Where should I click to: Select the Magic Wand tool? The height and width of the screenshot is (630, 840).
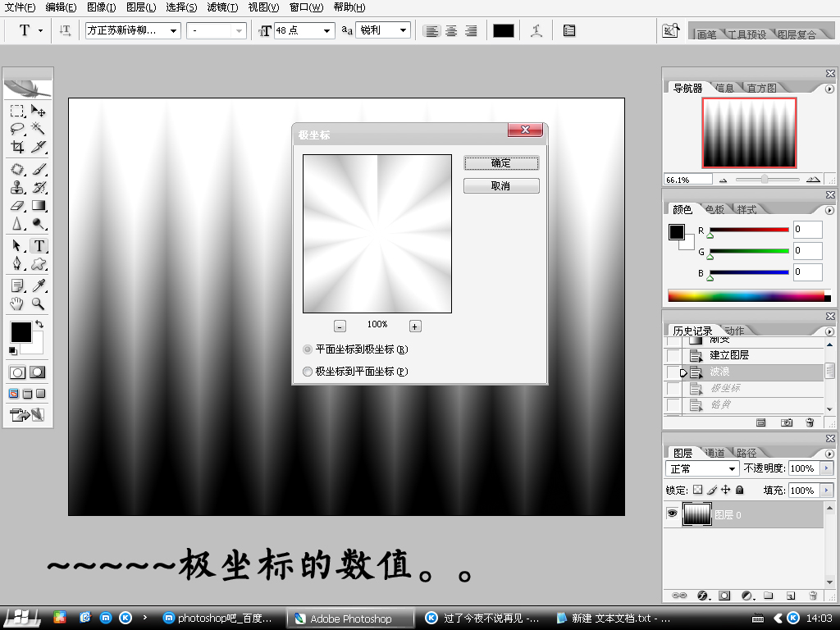pos(39,129)
